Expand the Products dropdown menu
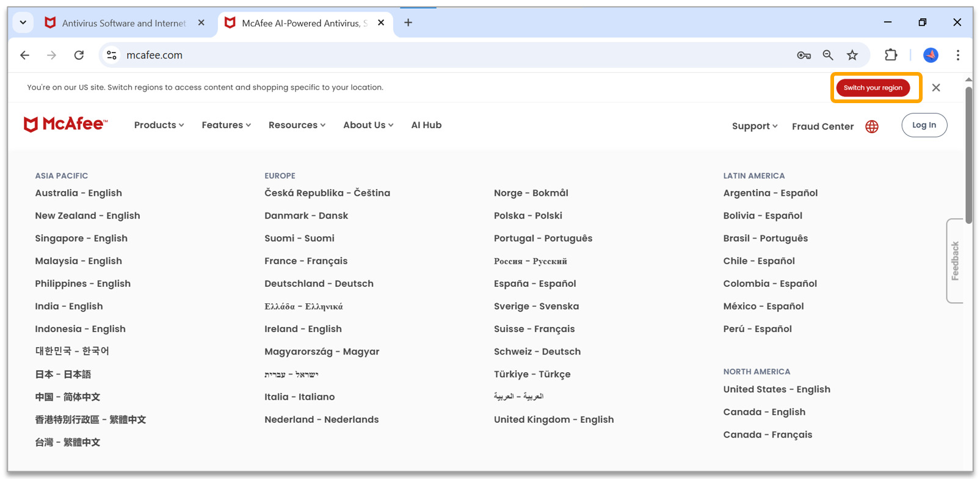980x479 pixels. click(x=159, y=125)
